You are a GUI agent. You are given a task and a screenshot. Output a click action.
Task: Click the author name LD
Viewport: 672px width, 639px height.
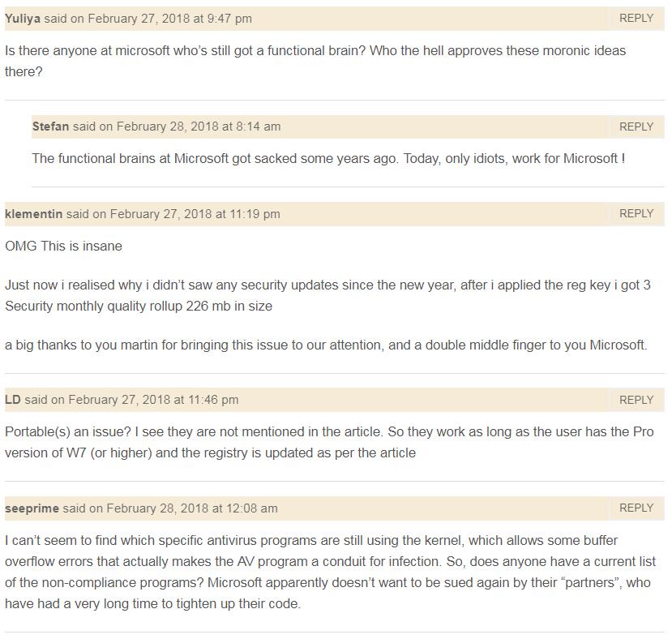tap(13, 400)
